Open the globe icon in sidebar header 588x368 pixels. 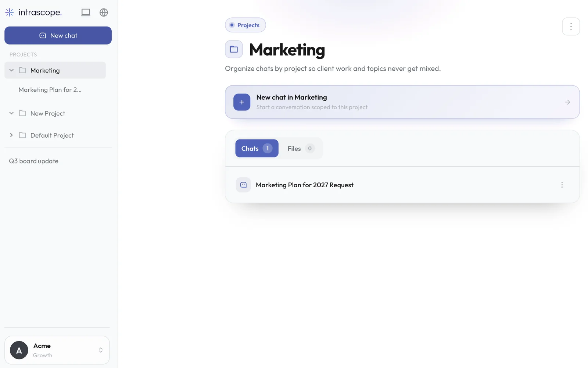click(x=104, y=13)
